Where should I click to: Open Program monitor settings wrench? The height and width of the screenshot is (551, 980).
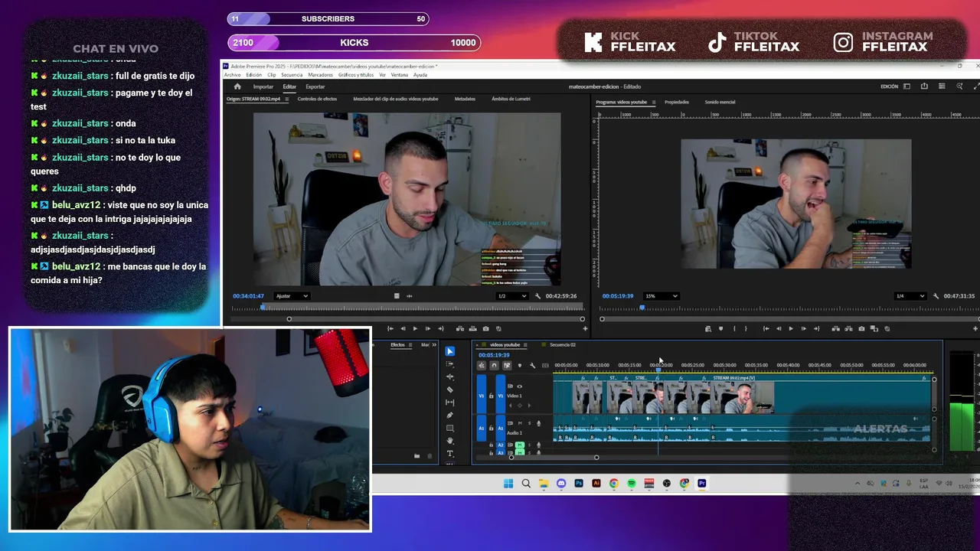(936, 296)
